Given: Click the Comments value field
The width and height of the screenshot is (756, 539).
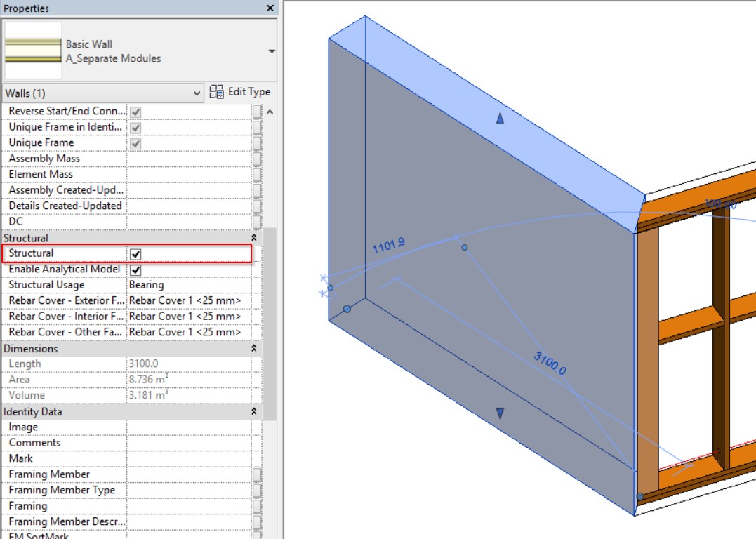Looking at the screenshot, I should [188, 443].
